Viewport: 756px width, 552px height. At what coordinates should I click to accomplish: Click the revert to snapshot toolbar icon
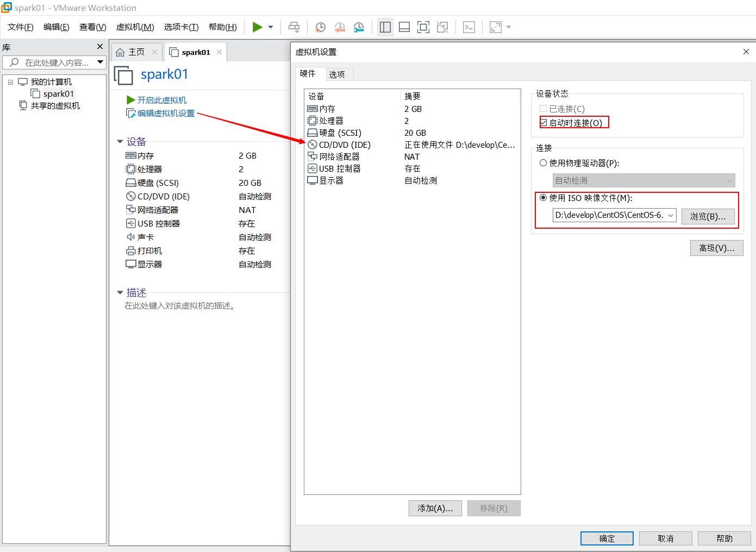(340, 27)
